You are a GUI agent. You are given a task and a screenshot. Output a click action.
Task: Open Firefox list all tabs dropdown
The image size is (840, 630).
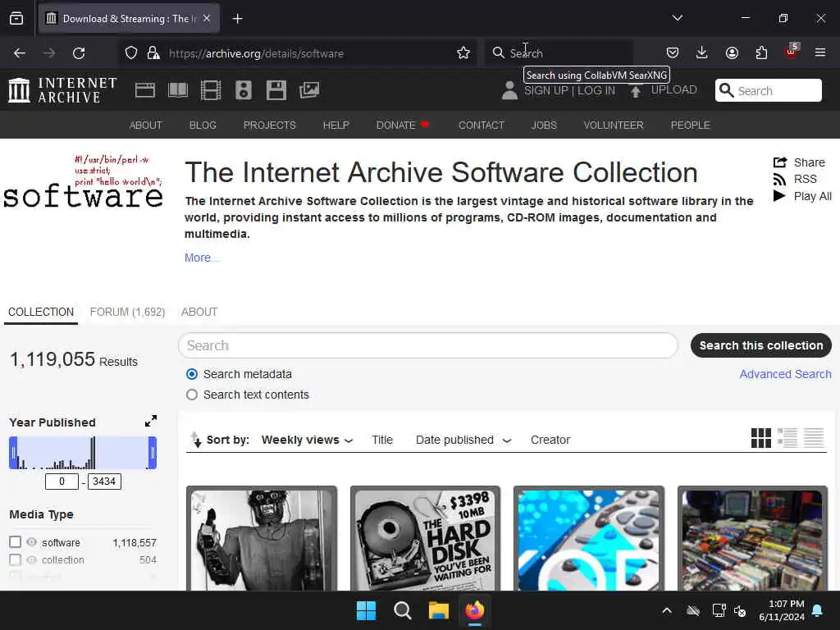point(677,18)
